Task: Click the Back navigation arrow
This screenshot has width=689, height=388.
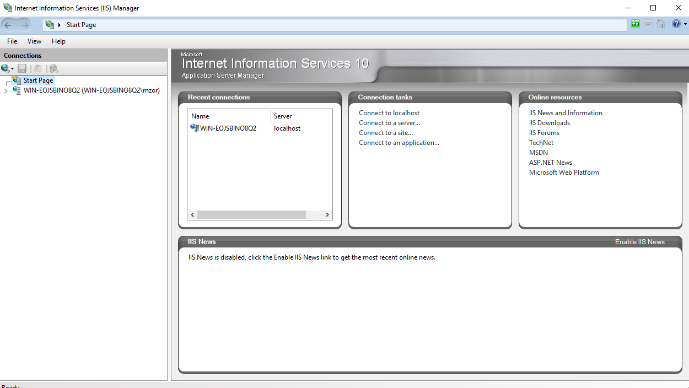Action: pyautogui.click(x=8, y=25)
